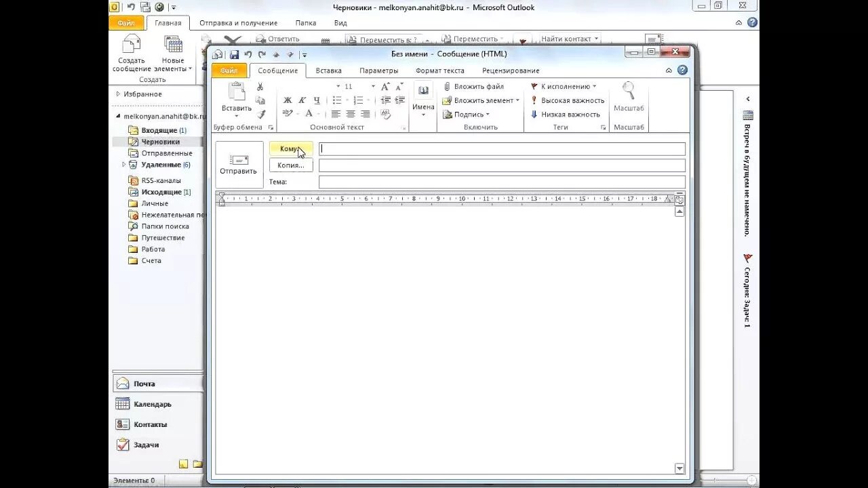Open the Копия recipient picker
This screenshot has height=488, width=868.
(291, 165)
